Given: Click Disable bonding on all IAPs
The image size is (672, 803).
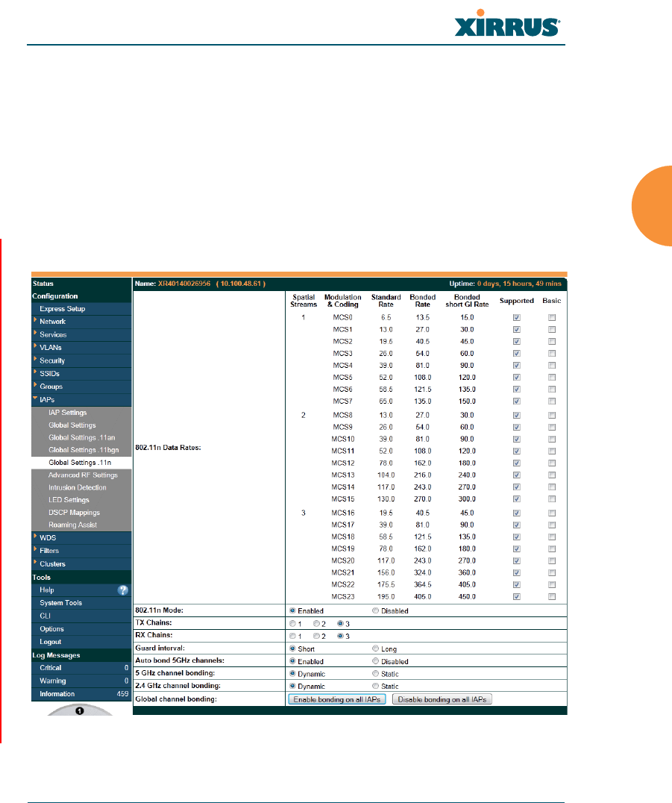Looking at the screenshot, I should point(442,699).
